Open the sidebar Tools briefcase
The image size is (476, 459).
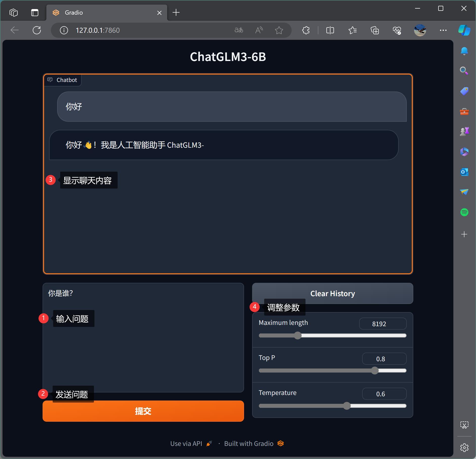464,111
